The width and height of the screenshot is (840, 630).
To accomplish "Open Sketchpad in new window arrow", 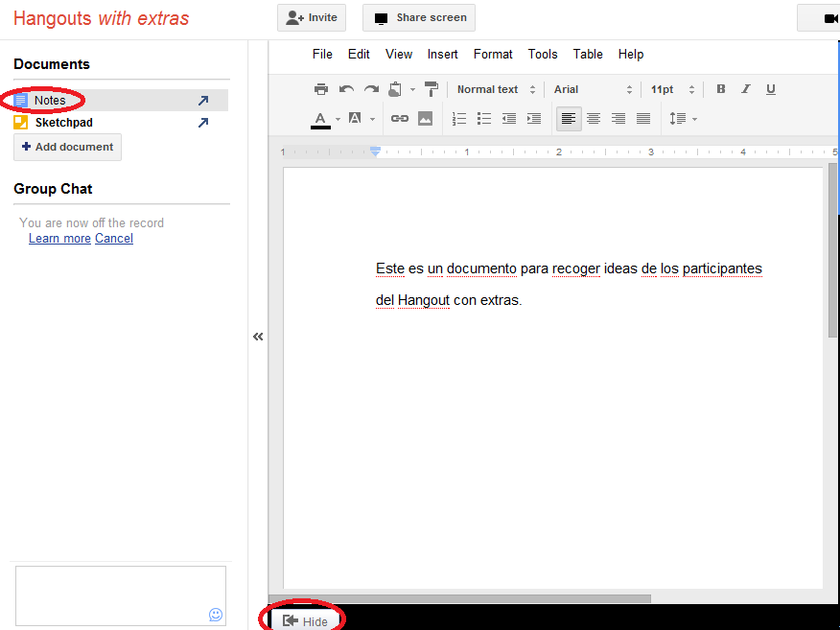I will pos(202,123).
